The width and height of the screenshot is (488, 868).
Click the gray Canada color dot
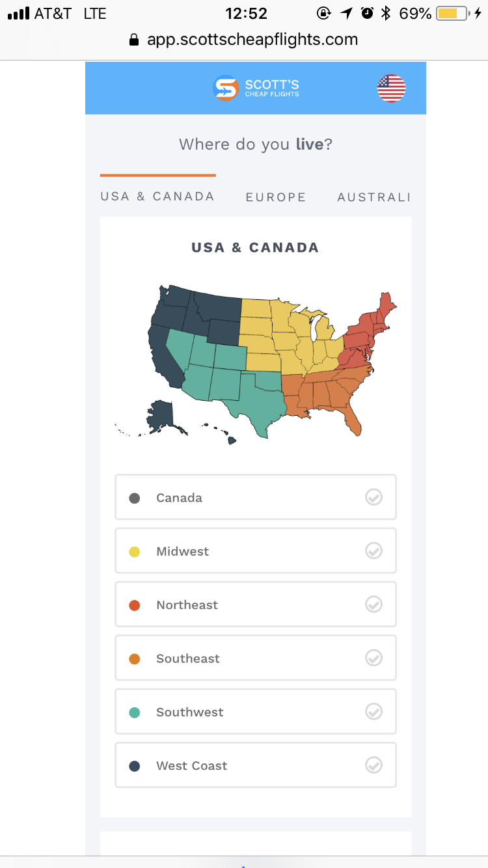pyautogui.click(x=135, y=498)
